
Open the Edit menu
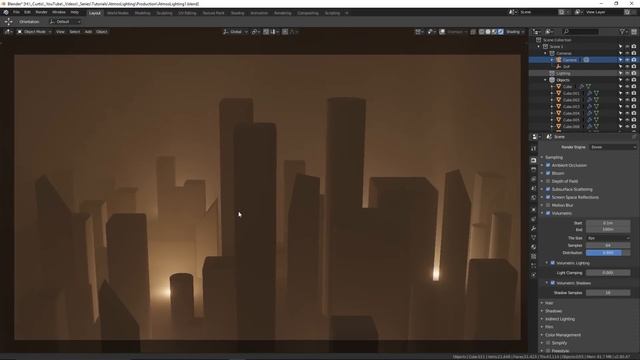coord(27,12)
